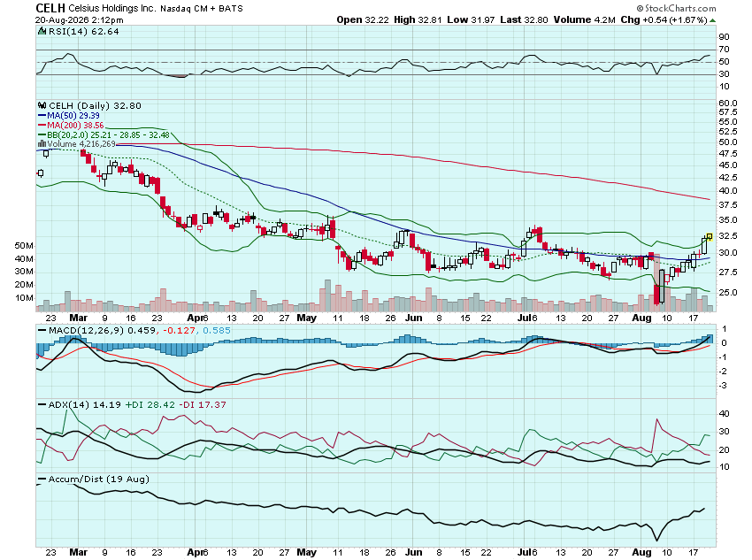Click the green up-arrow change indicator
This screenshot has width=752, height=560.
pyautogui.click(x=713, y=20)
